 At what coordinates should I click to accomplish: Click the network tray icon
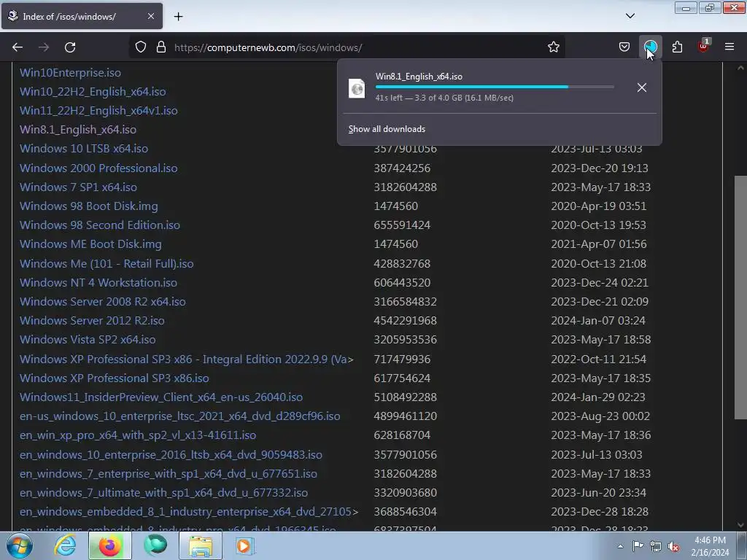point(656,546)
